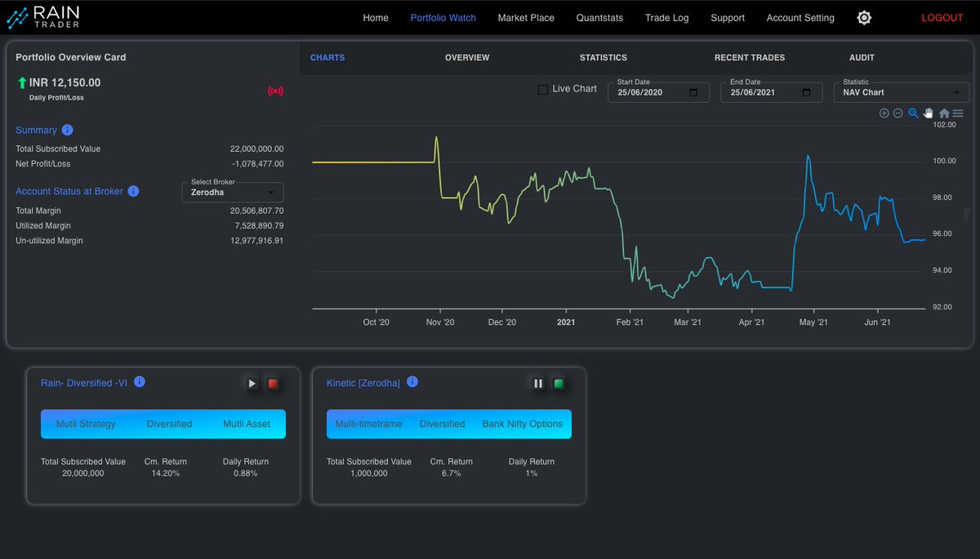Open the Select Broker Zerodha dropdown

[233, 193]
